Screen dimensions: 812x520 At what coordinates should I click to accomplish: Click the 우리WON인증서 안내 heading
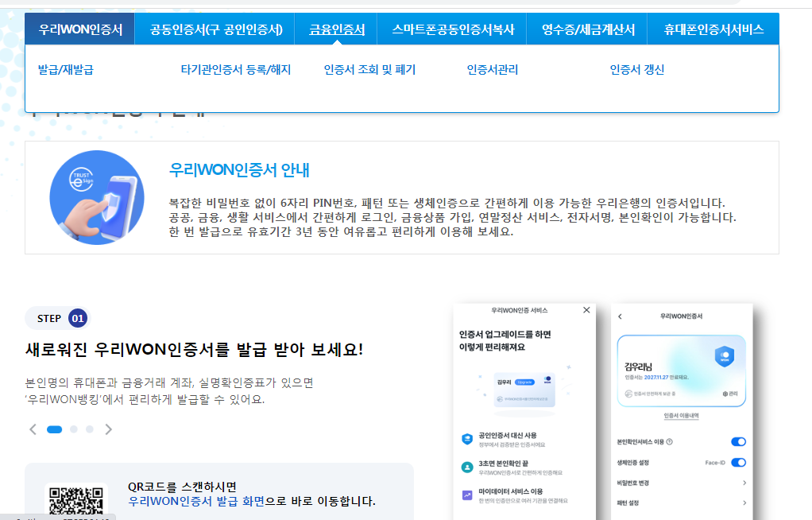pos(239,170)
